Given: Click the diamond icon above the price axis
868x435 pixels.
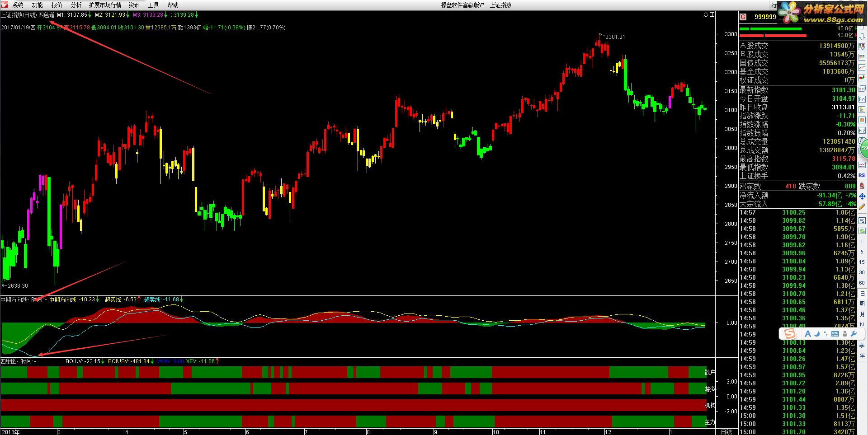Looking at the screenshot, I should pyautogui.click(x=706, y=14).
